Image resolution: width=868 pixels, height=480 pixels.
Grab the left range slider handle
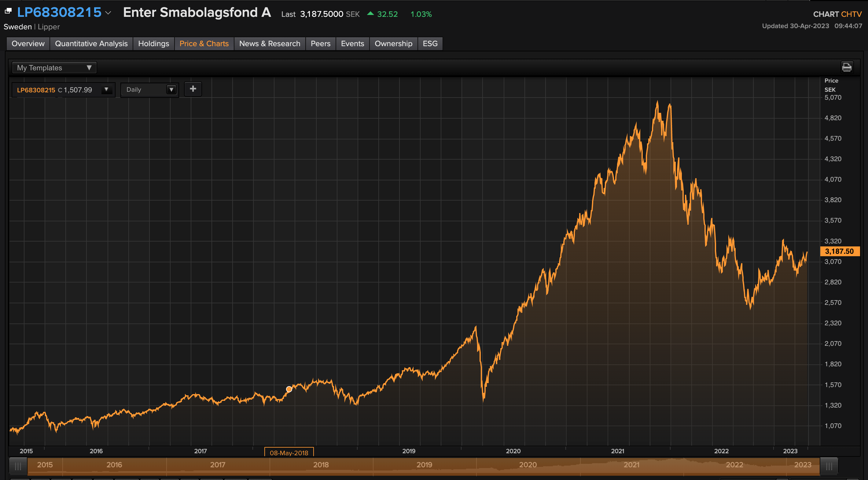(18, 467)
